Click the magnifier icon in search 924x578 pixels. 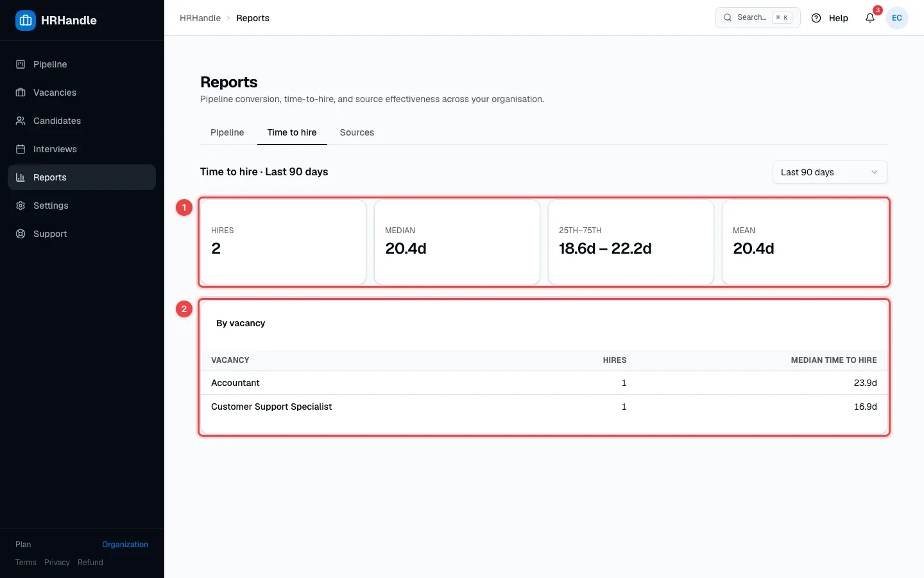click(x=728, y=17)
